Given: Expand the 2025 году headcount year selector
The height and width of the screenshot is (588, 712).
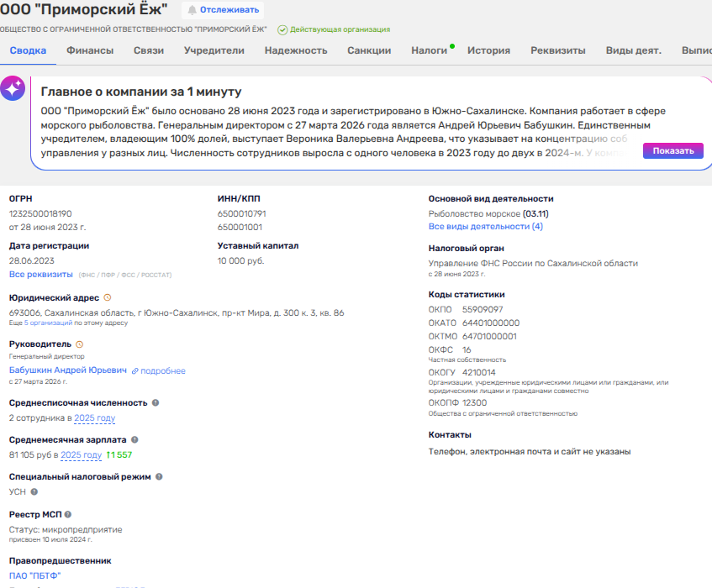Looking at the screenshot, I should [94, 418].
